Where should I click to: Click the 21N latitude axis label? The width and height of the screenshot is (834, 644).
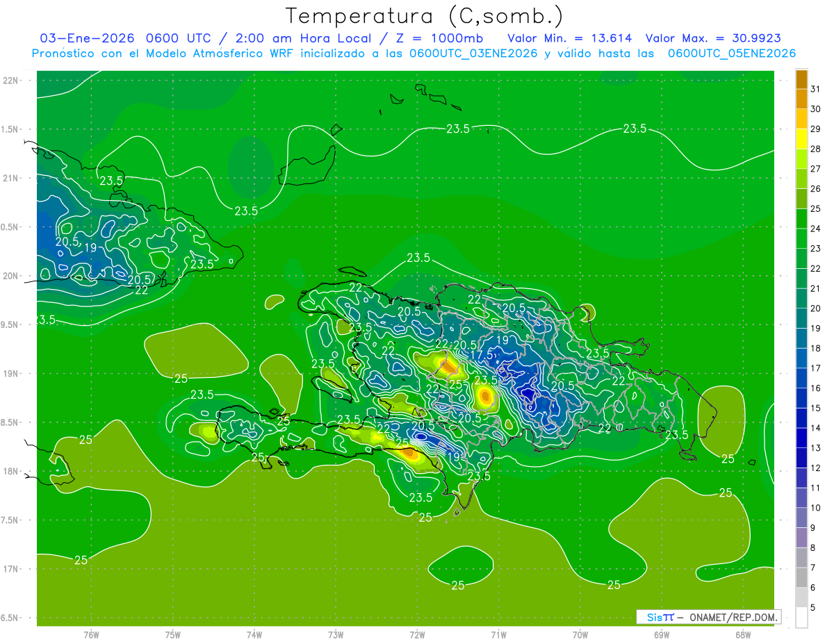click(x=12, y=179)
